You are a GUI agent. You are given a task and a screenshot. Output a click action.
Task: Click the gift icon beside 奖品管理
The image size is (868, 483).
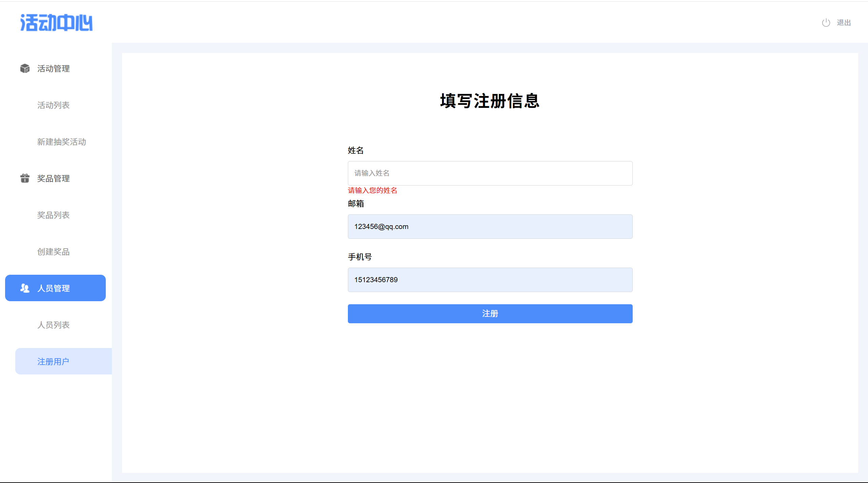coord(25,178)
